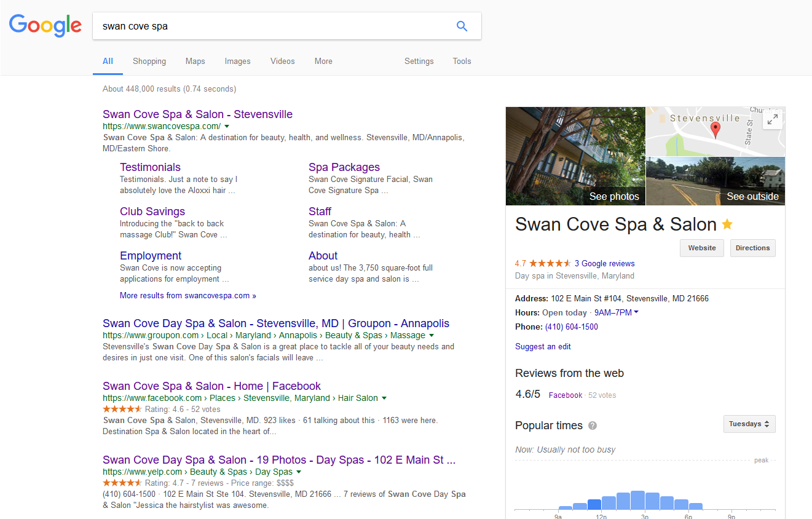Click About 448,000 results text
The width and height of the screenshot is (812, 519).
pyautogui.click(x=169, y=89)
